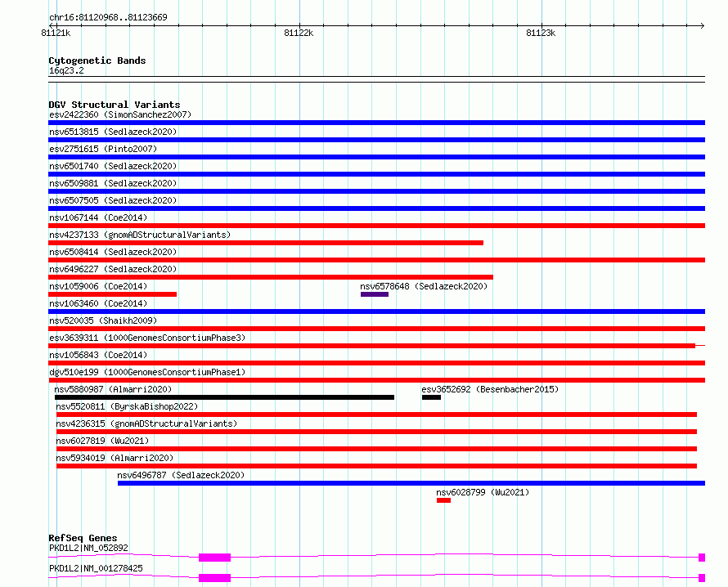Click the blue nsv1063460 variant bar
This screenshot has width=728, height=587.
[376, 311]
